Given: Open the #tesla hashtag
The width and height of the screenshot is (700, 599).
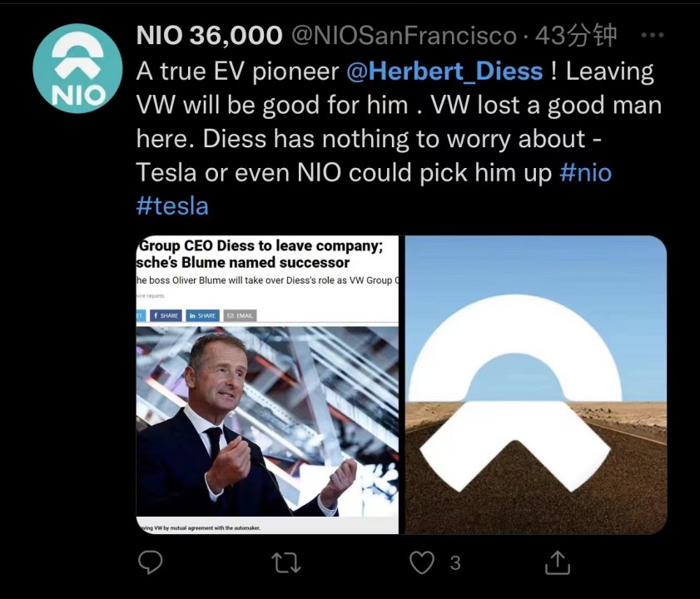Looking at the screenshot, I should click(x=172, y=205).
